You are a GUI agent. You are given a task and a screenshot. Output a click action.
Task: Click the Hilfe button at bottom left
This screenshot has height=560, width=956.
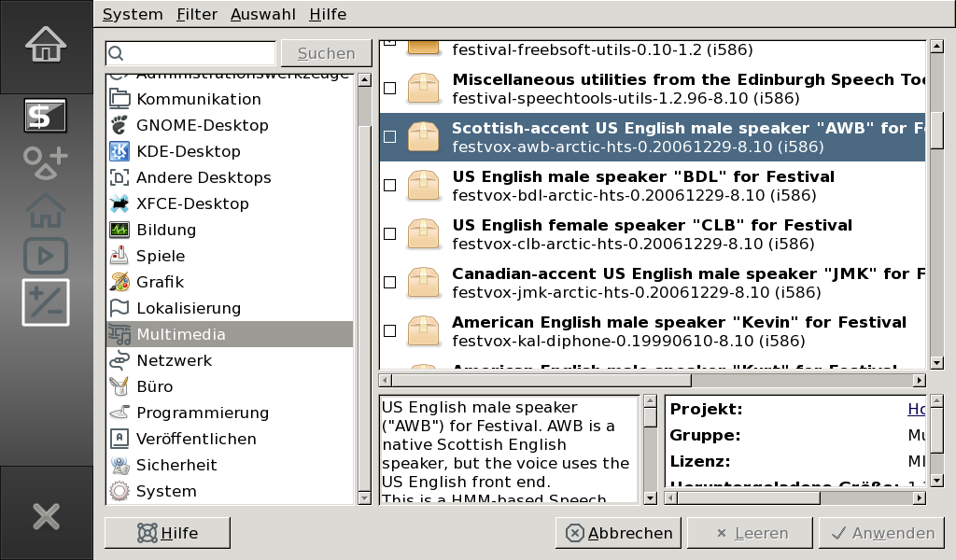(167, 533)
